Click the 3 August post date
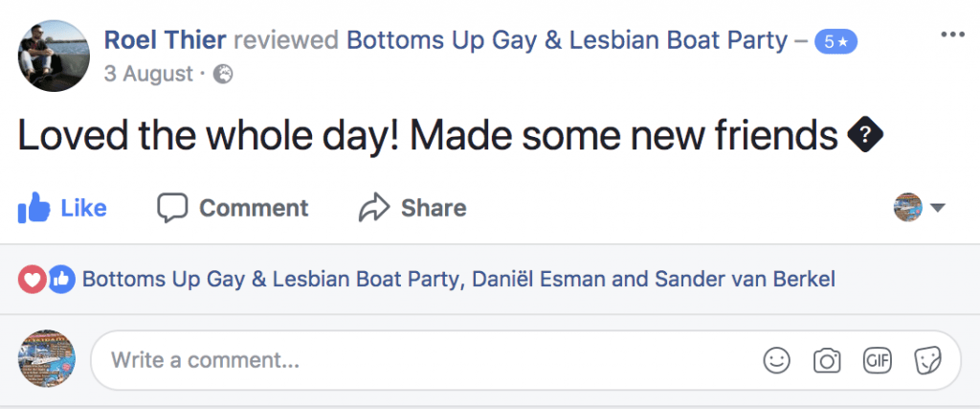The width and height of the screenshot is (980, 409). tap(148, 74)
